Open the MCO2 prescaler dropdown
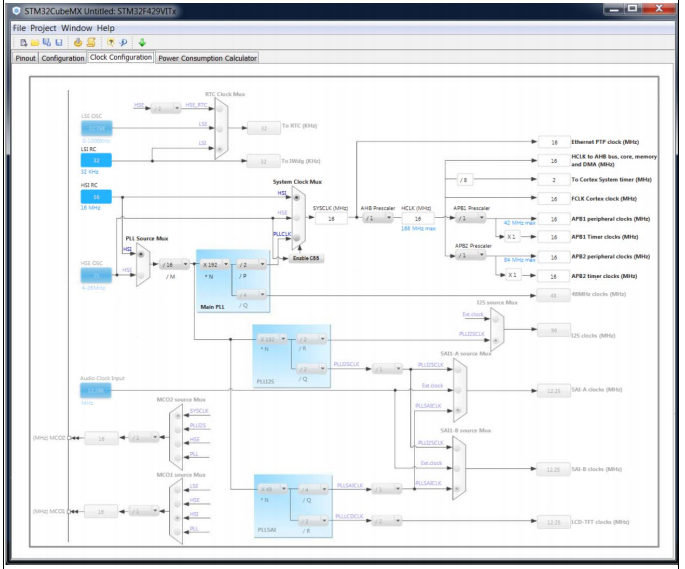Screen dimensions: 685x569 (144, 437)
